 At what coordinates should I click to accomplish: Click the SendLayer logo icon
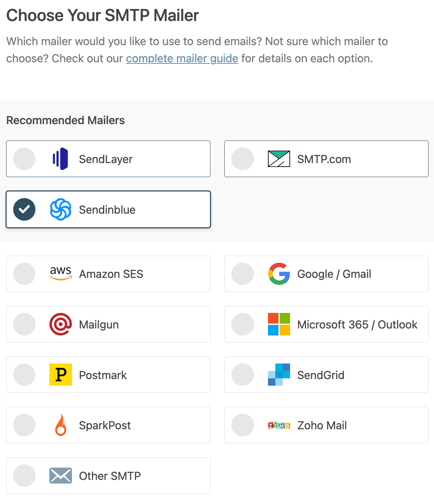point(61,159)
